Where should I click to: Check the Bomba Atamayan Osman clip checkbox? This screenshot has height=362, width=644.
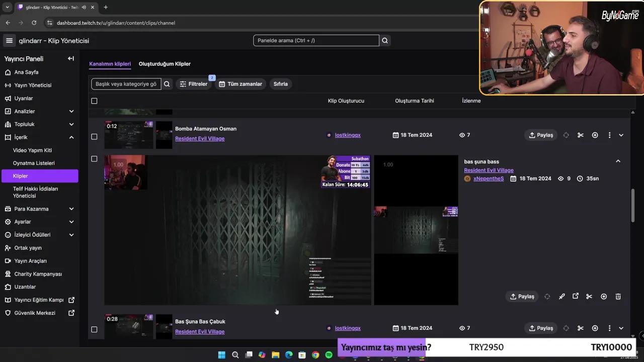[94, 137]
